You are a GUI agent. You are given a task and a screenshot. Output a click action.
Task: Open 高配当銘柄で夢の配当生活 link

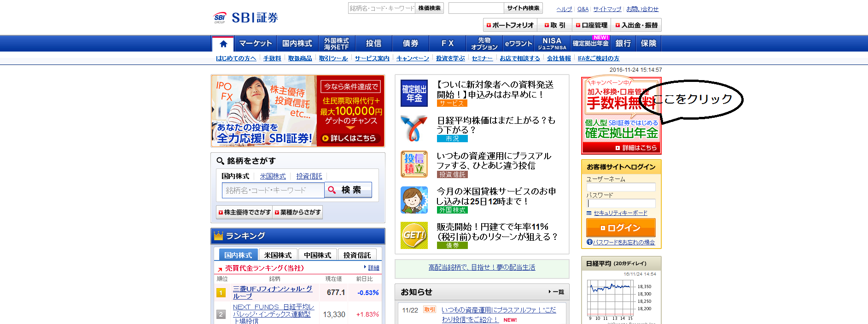coord(482,267)
